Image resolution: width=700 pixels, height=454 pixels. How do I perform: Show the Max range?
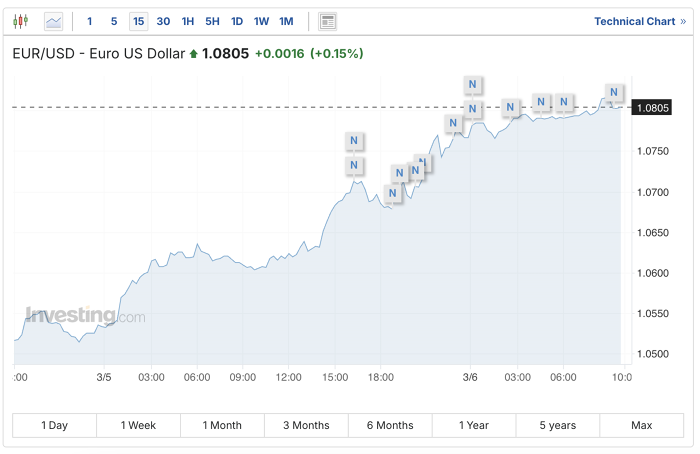tap(642, 425)
